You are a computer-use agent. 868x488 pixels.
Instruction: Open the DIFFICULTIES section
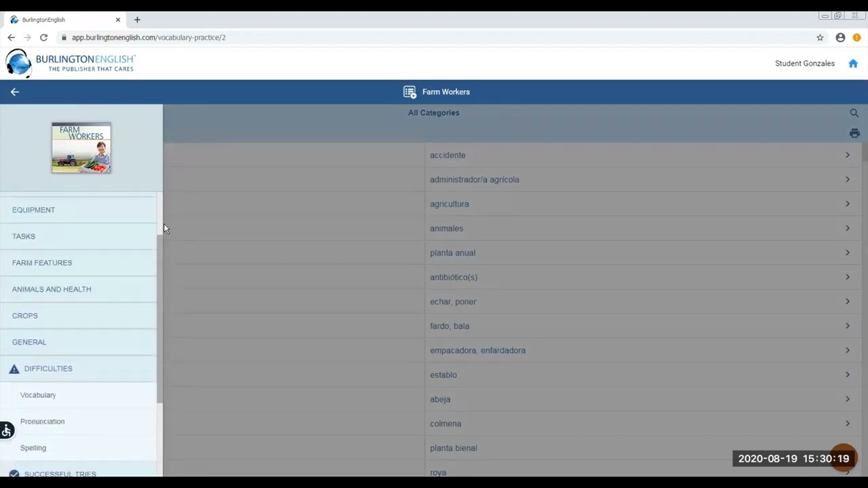(x=78, y=369)
